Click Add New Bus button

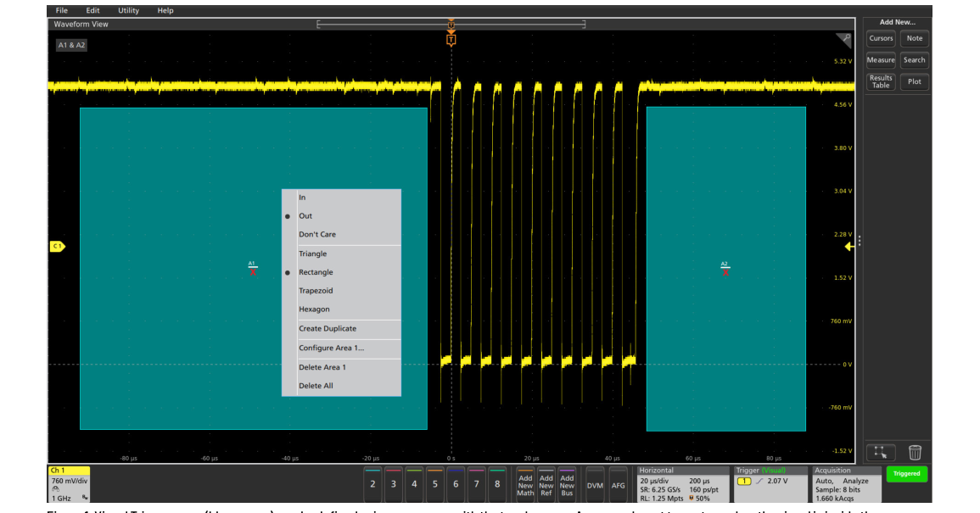pyautogui.click(x=567, y=483)
